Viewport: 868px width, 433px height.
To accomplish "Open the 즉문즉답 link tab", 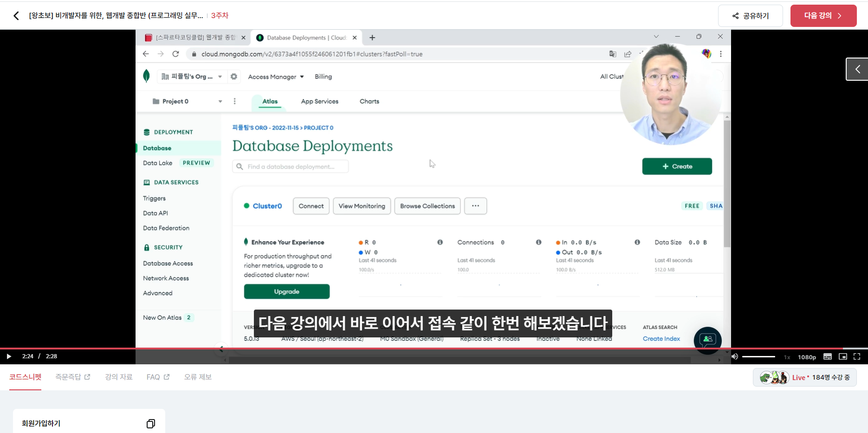I will (x=72, y=377).
